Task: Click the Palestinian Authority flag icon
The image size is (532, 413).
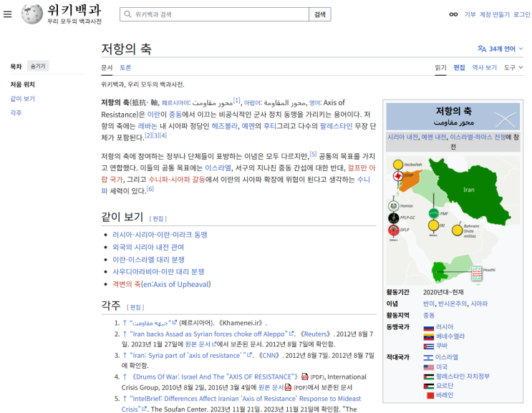Action: coord(429,376)
